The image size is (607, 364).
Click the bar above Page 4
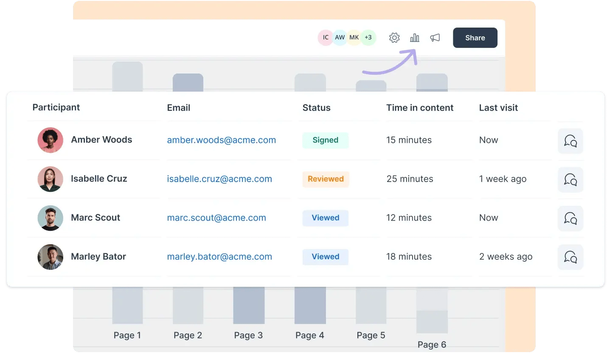tap(310, 305)
